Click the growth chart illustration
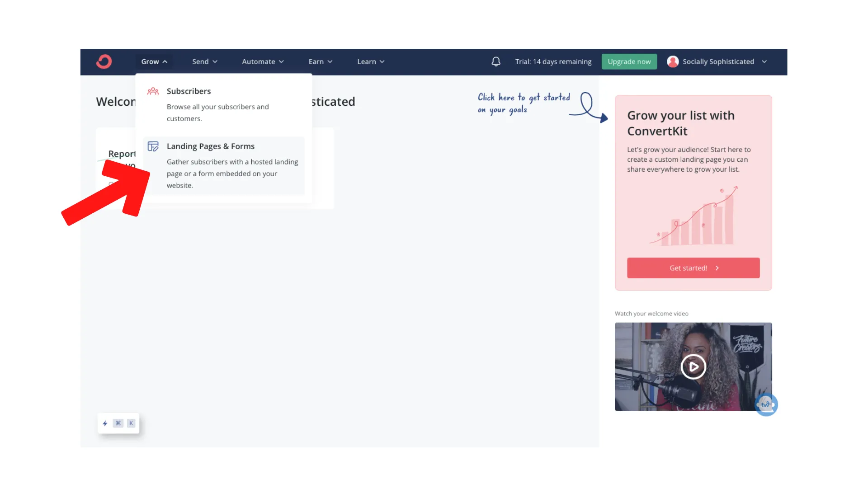This screenshot has width=868, height=488. [694, 216]
